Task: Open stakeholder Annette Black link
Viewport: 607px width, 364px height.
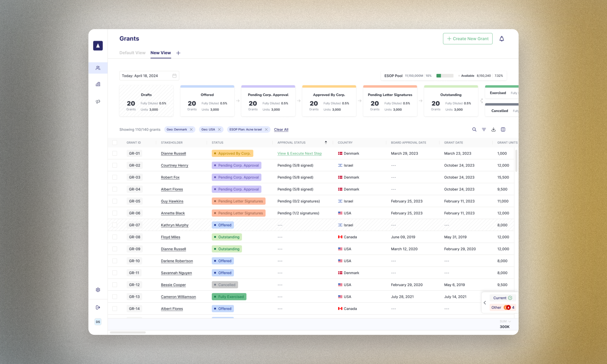Action: [x=173, y=213]
